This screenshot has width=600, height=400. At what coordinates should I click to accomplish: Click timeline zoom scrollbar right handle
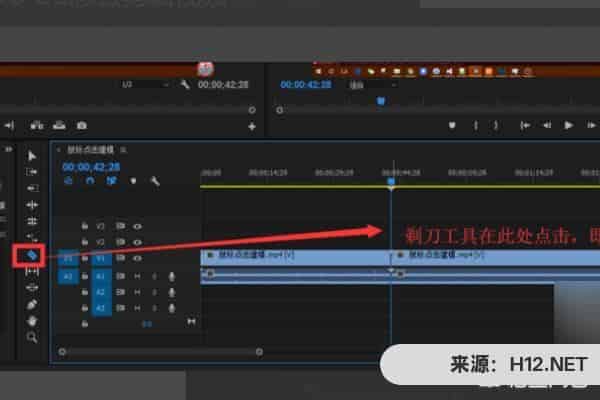coord(259,351)
